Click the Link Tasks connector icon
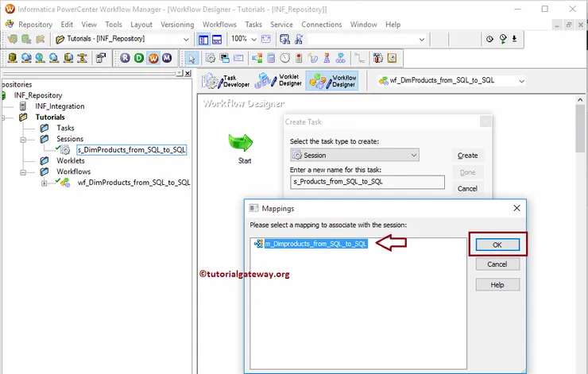This screenshot has height=374, width=588. pos(359,58)
